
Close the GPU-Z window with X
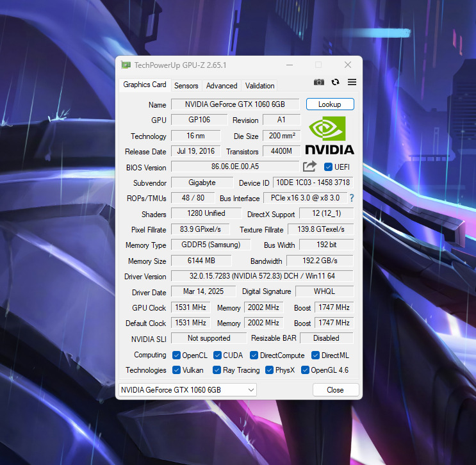pos(348,65)
